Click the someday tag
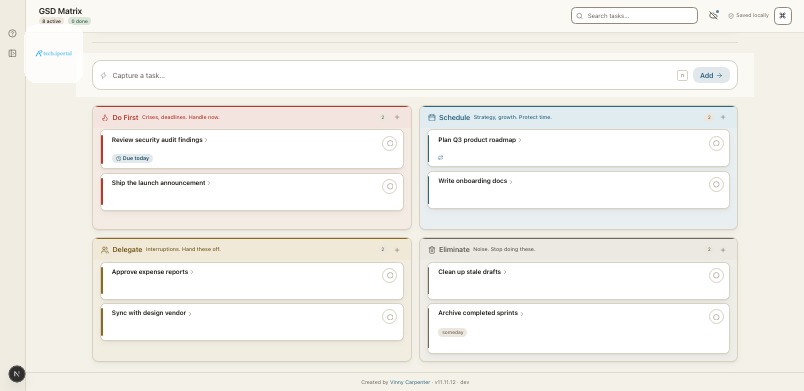804x391 pixels. [x=452, y=333]
